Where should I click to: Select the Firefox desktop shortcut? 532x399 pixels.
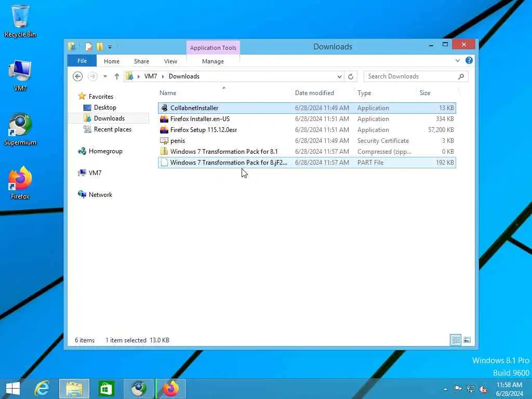pos(20,182)
